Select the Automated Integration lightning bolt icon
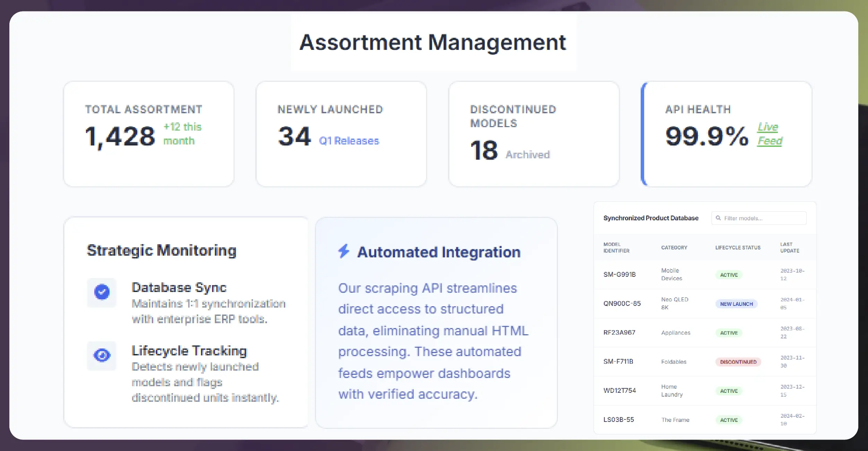Image resolution: width=868 pixels, height=451 pixels. 344,251
